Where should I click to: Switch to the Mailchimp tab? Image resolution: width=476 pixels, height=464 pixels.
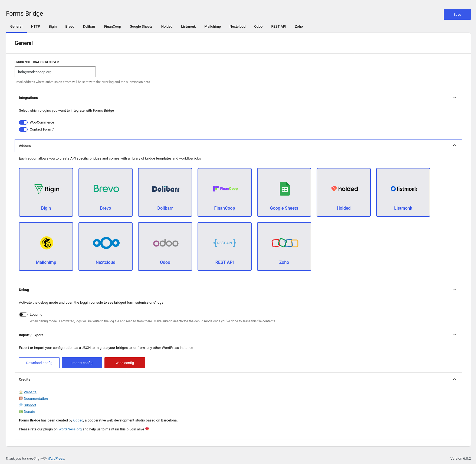tap(213, 27)
